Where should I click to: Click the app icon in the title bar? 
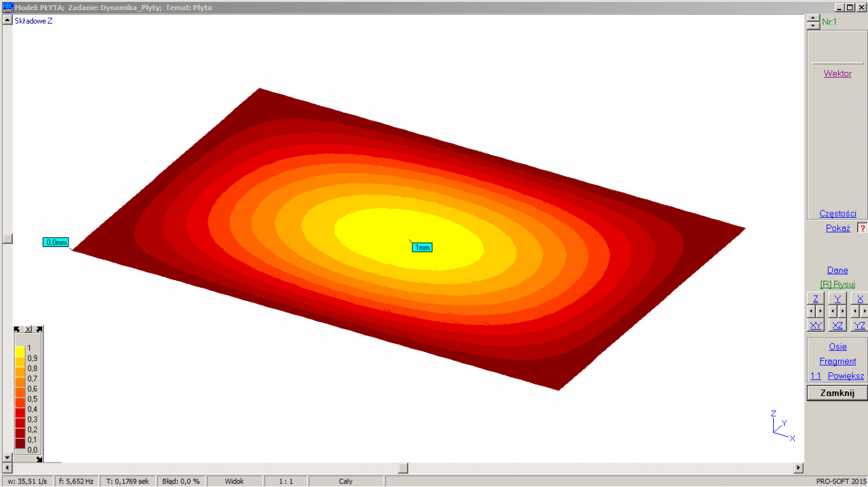click(x=8, y=7)
